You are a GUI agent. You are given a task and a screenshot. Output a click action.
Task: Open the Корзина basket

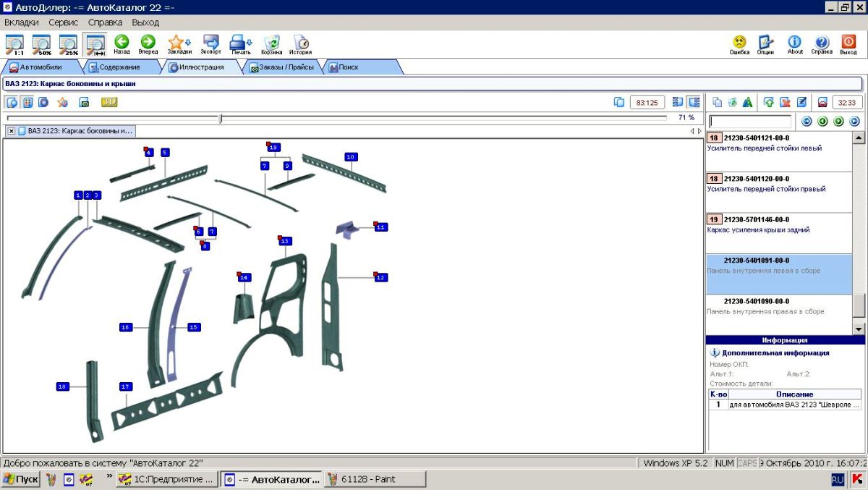(272, 44)
